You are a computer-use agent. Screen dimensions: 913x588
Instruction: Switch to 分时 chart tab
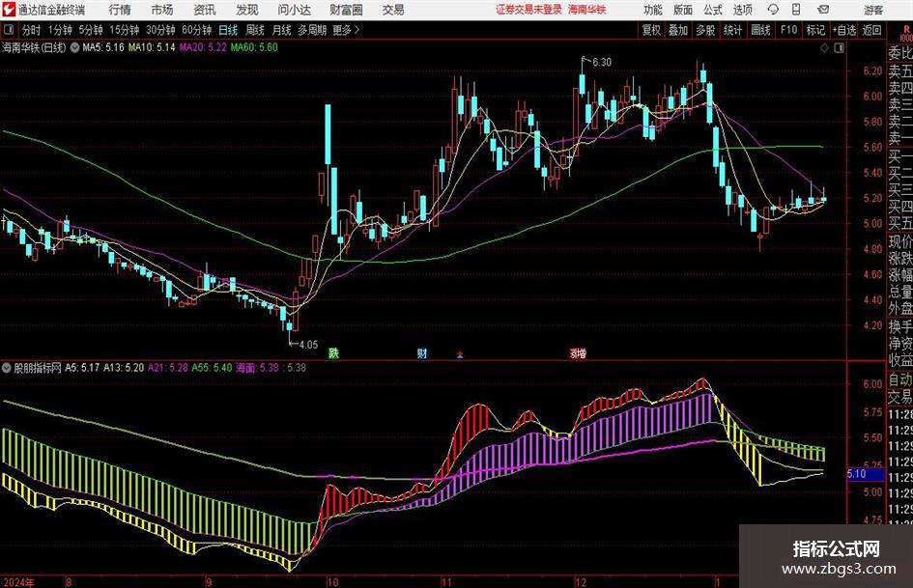32,30
